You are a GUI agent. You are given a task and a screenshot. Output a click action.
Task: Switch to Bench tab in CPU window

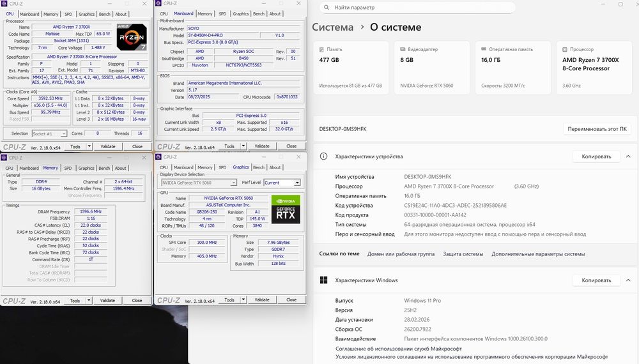(105, 14)
